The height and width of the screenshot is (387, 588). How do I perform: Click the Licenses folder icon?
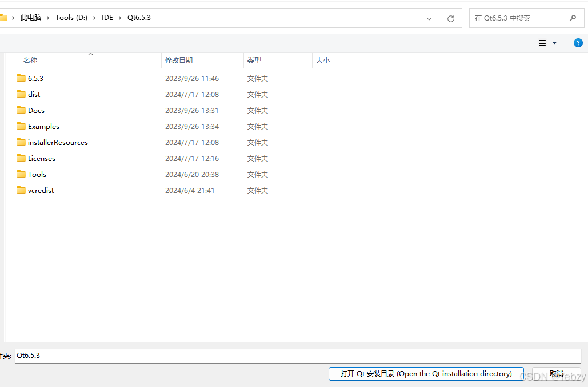pos(21,158)
